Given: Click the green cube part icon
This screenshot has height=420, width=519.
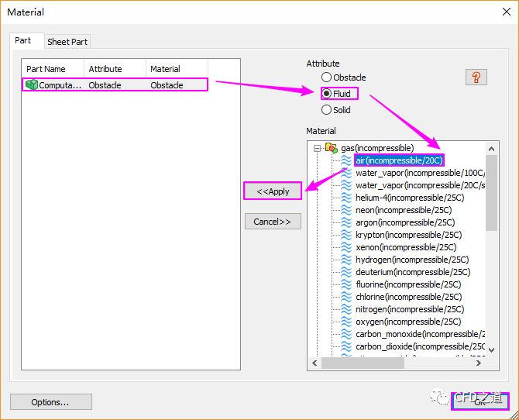Looking at the screenshot, I should coord(32,85).
